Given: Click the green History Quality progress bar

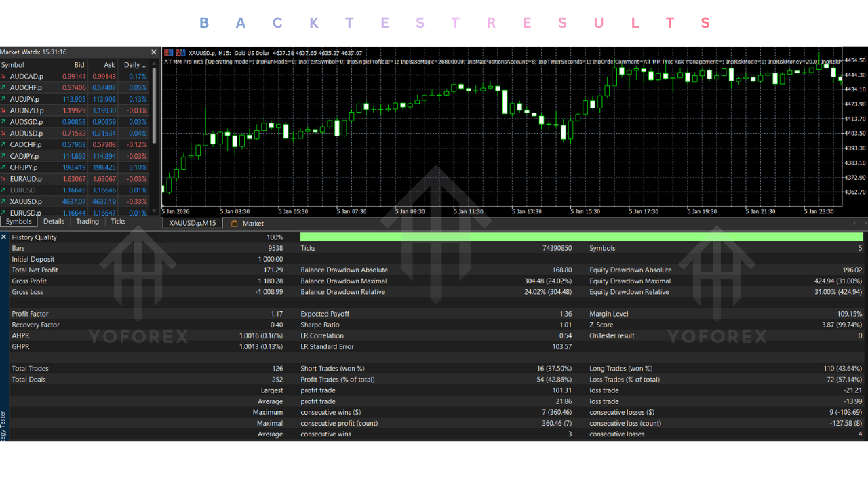Looking at the screenshot, I should 581,237.
